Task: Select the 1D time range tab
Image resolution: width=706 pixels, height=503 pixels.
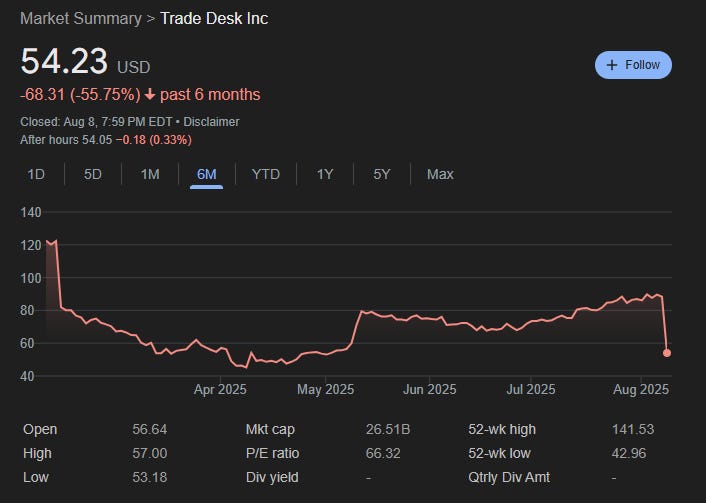Action: [36, 174]
